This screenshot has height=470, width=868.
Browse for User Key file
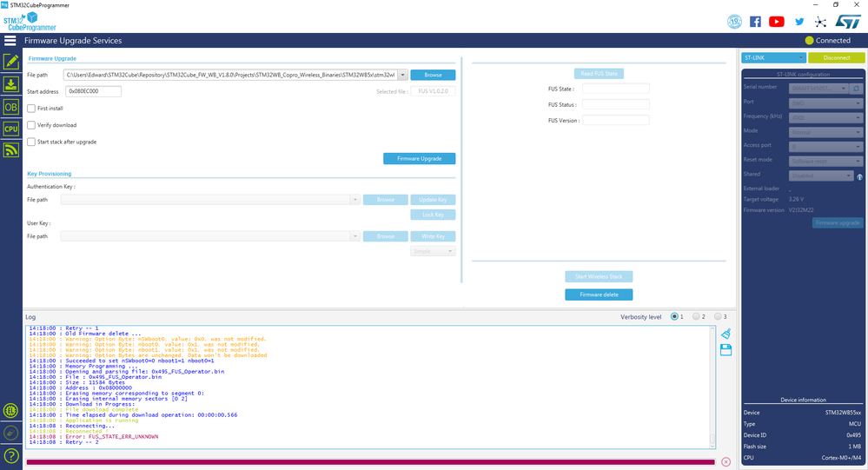coord(385,236)
